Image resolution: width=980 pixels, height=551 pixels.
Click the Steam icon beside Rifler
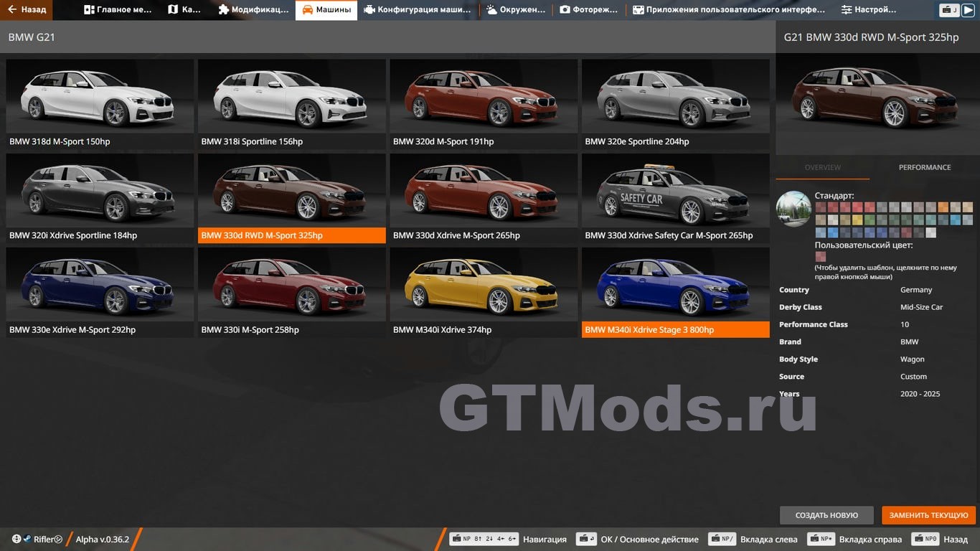(x=27, y=539)
